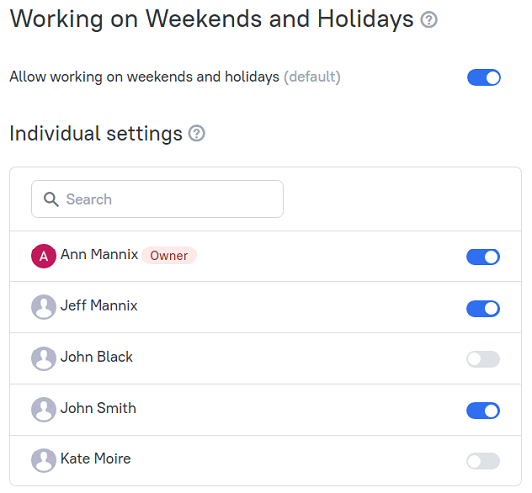Disable weekend work for Ann Mannix
Screen dimensions: 532x493
483,257
